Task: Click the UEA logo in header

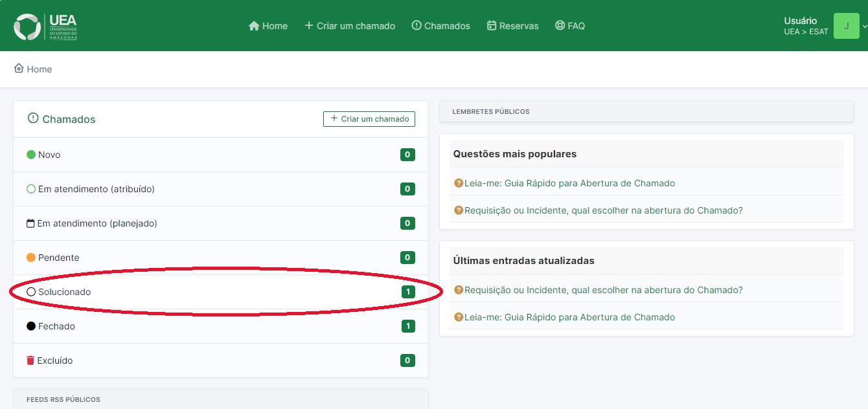Action: click(45, 27)
